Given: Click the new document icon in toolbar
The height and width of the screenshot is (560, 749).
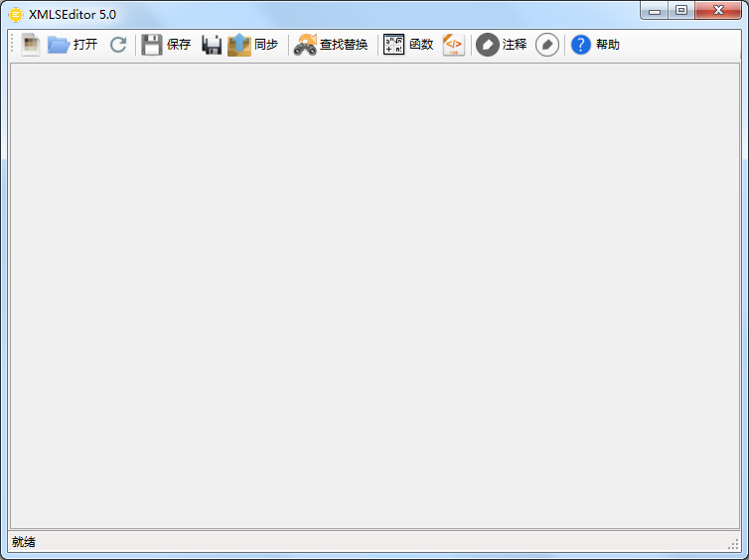Looking at the screenshot, I should pos(31,45).
